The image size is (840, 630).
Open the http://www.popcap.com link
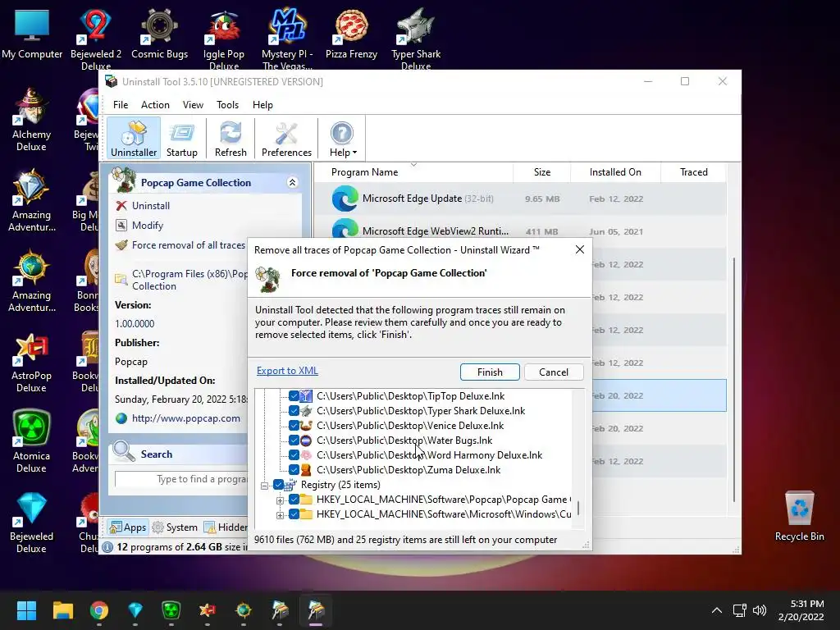coord(186,418)
